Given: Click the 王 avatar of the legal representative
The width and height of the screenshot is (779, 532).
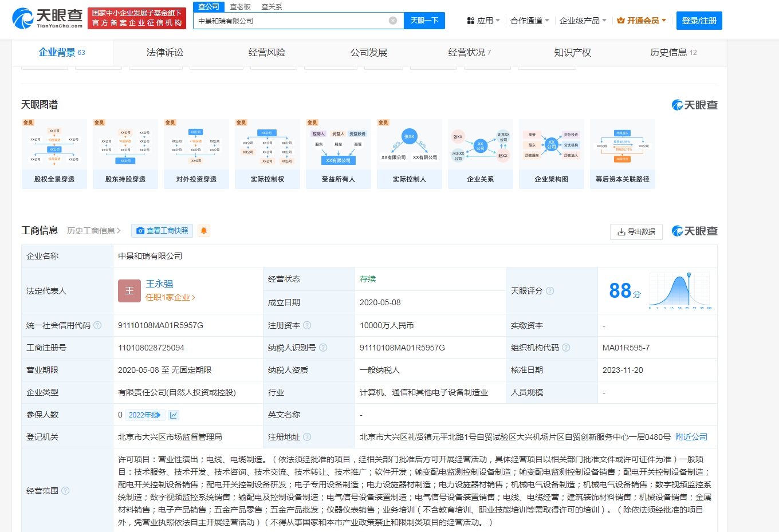Looking at the screenshot, I should (x=129, y=290).
